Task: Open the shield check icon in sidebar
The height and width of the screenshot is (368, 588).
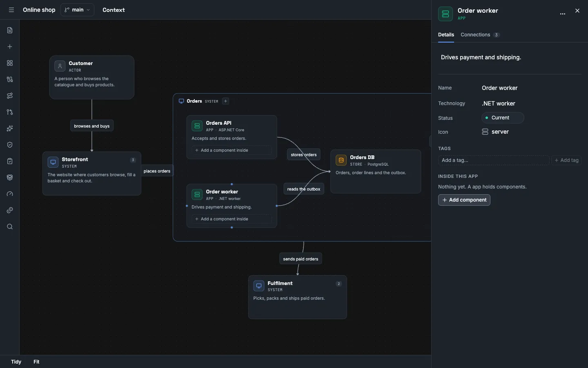Action: [10, 145]
